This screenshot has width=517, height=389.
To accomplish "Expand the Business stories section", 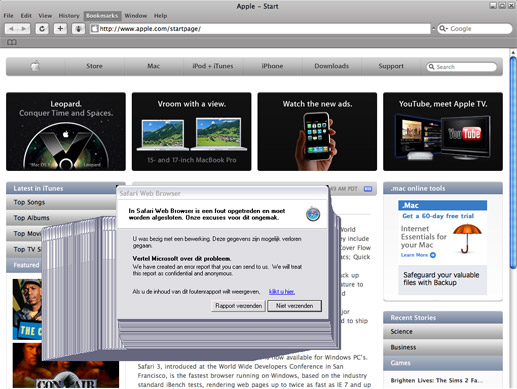I will [x=443, y=347].
